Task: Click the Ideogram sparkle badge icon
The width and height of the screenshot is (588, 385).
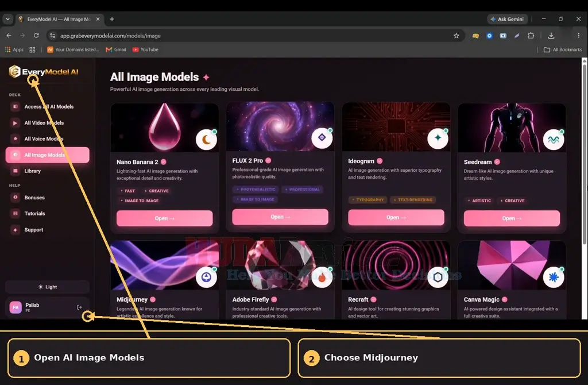Action: tap(438, 138)
